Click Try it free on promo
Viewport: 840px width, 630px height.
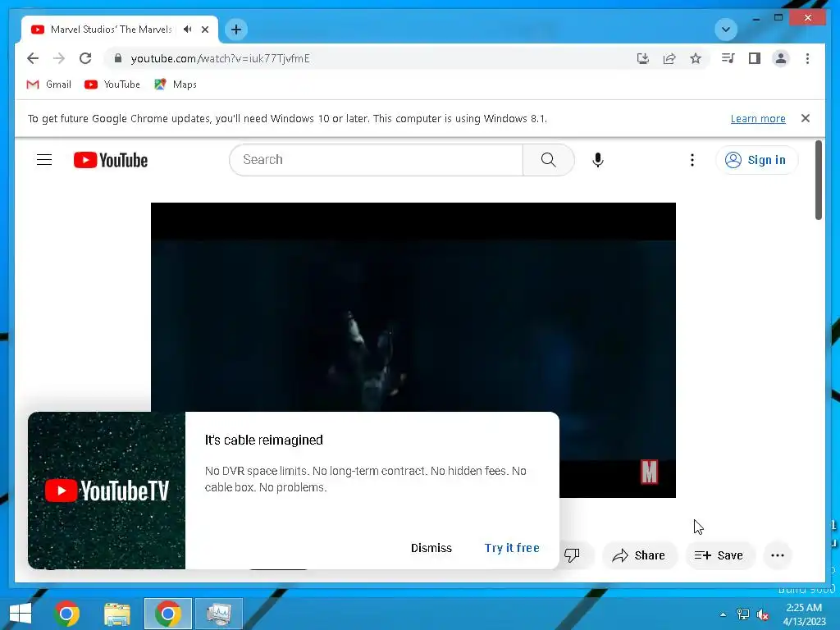[512, 548]
